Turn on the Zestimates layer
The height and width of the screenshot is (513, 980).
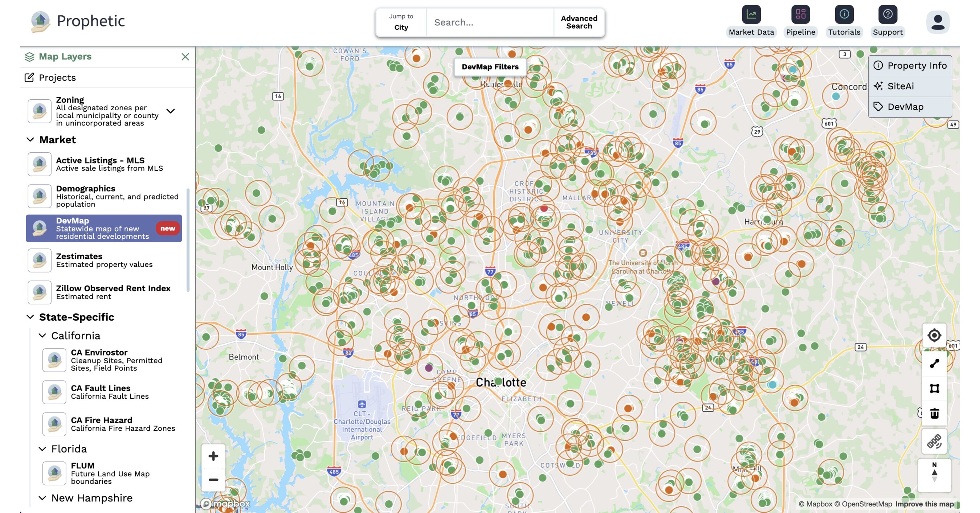click(x=40, y=260)
